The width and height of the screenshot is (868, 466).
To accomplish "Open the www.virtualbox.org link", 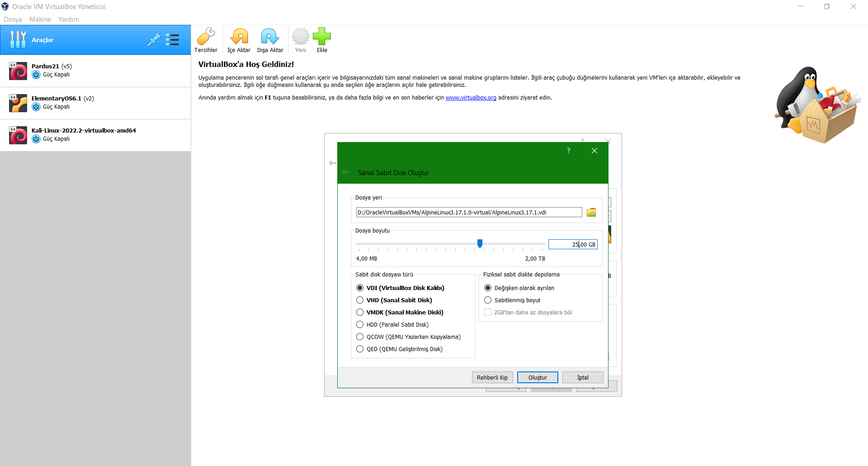I will point(471,98).
